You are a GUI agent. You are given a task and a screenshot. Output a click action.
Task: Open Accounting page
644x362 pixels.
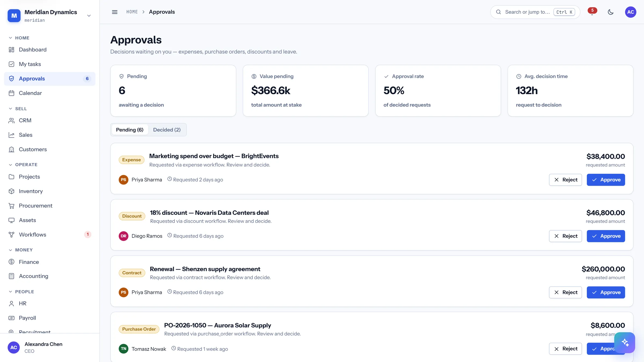coord(50,276)
